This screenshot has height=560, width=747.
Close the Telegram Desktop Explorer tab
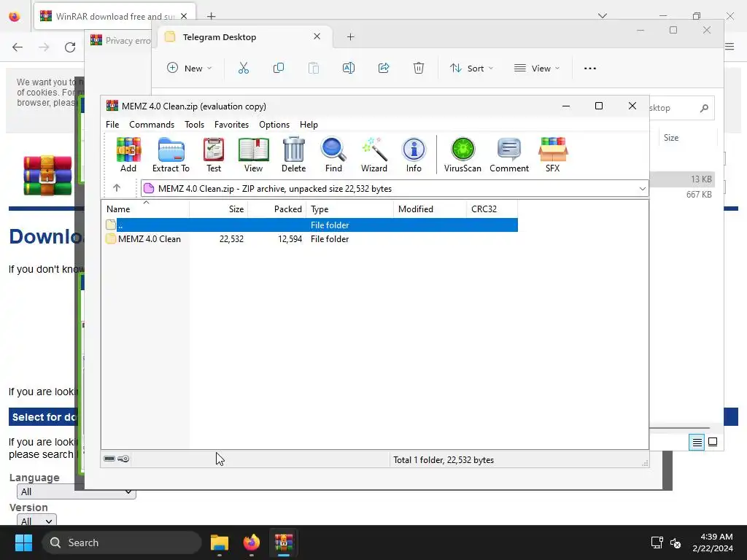pyautogui.click(x=317, y=36)
